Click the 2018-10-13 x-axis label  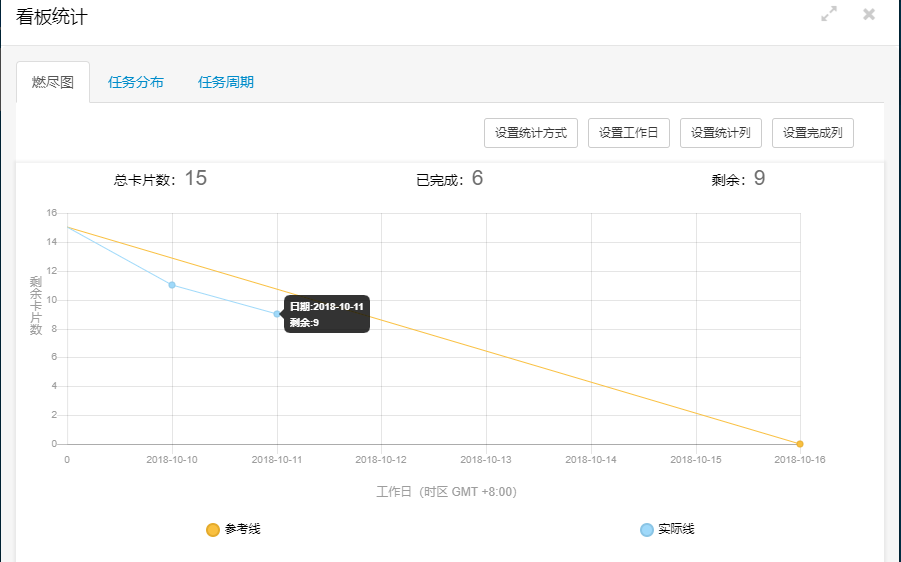click(486, 460)
